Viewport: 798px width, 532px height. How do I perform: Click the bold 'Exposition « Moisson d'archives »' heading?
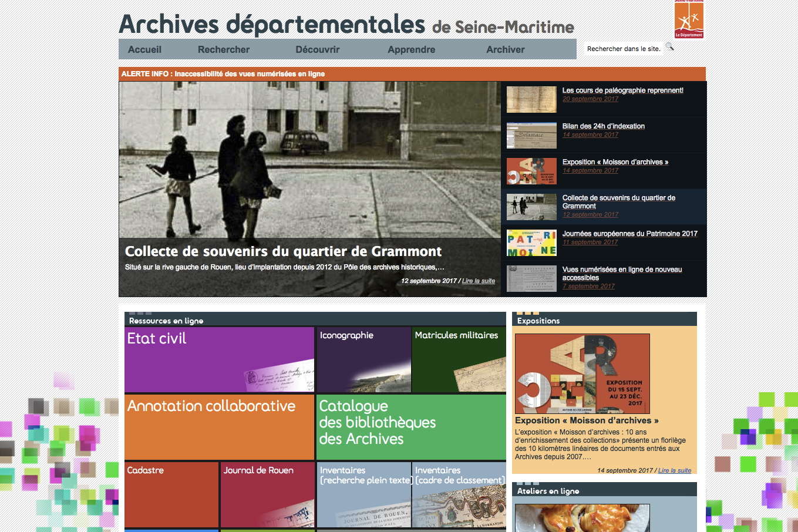pyautogui.click(x=587, y=420)
